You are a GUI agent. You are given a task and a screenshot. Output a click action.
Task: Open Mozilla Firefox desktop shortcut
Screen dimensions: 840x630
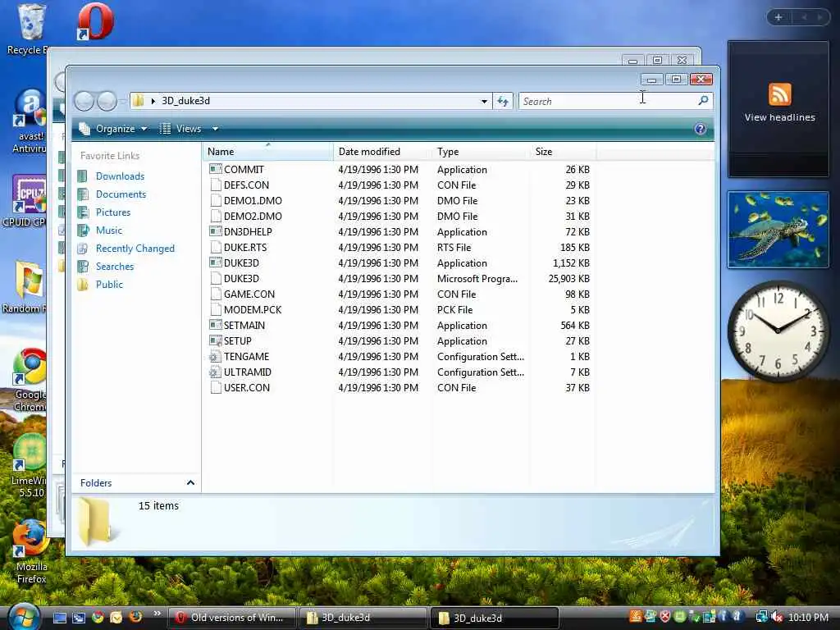[x=31, y=551]
